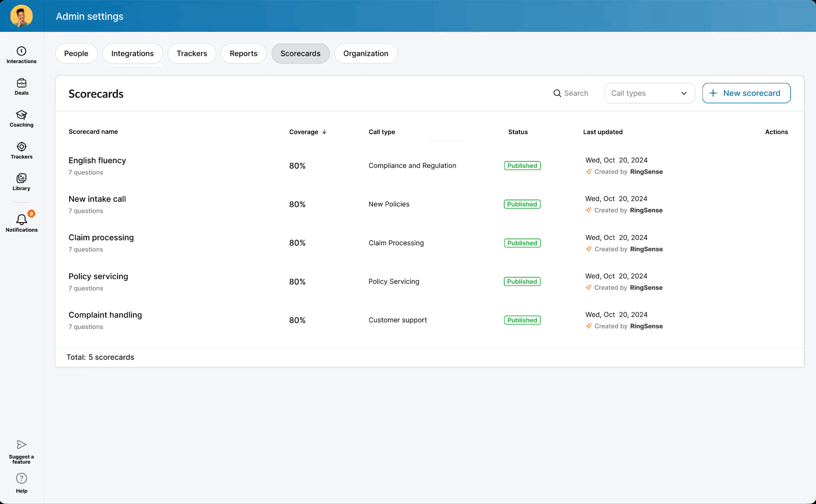This screenshot has width=816, height=504.
Task: Select the People tab
Action: click(76, 53)
